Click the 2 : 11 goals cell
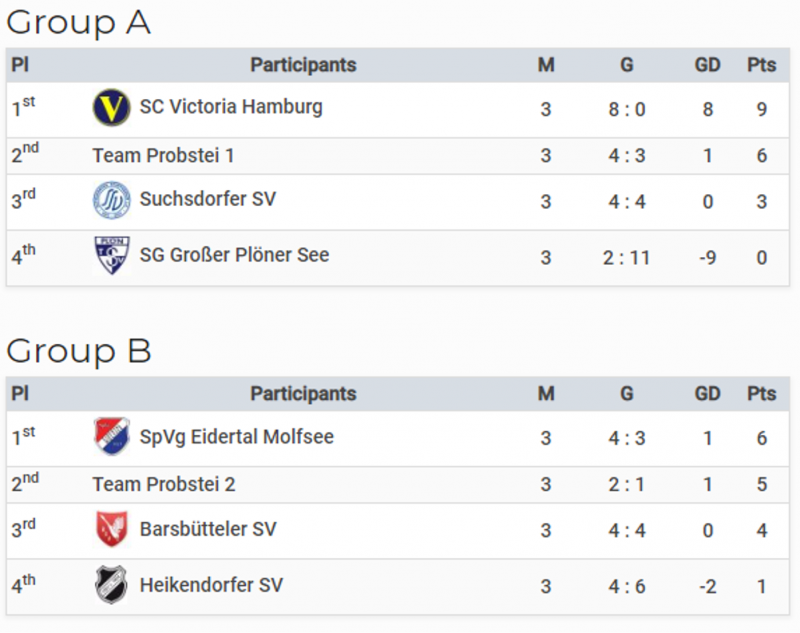The height and width of the screenshot is (633, 800). coord(626,258)
